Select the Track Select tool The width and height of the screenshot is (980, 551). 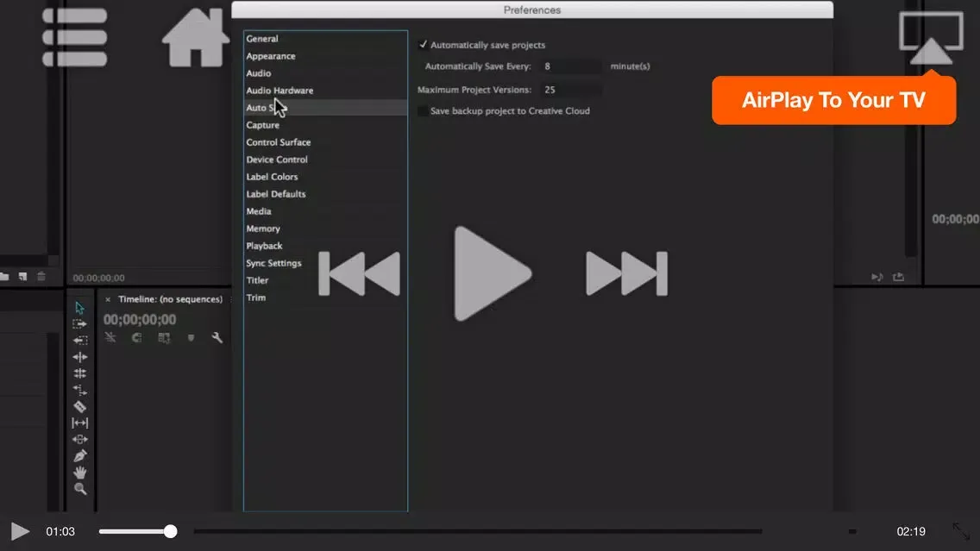coord(79,324)
